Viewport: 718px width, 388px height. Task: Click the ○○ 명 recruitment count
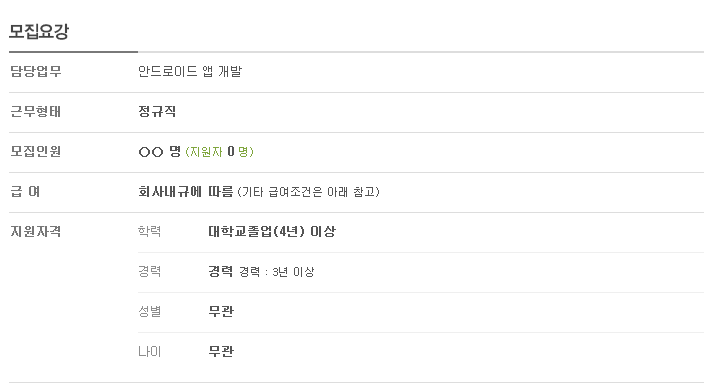(160, 152)
